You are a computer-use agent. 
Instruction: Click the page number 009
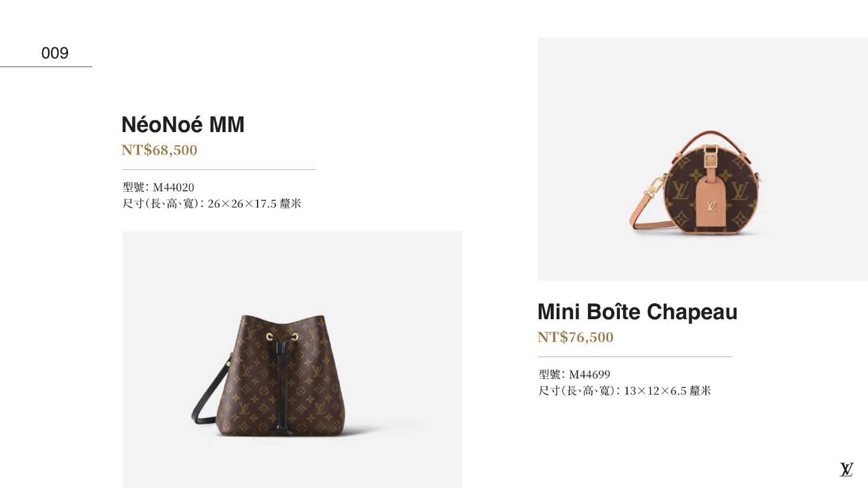55,53
